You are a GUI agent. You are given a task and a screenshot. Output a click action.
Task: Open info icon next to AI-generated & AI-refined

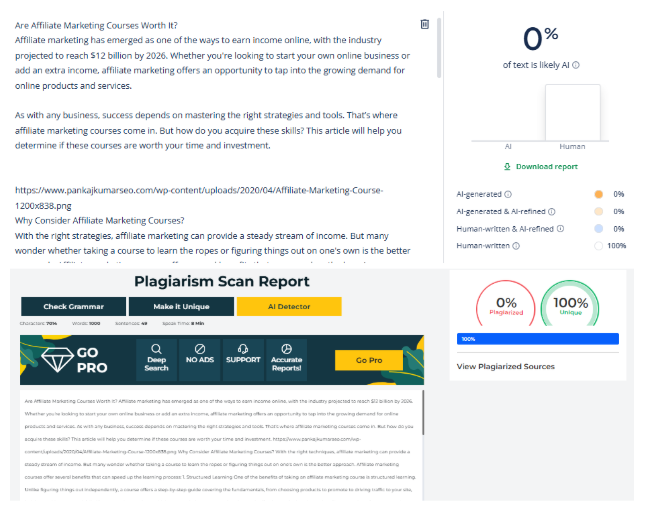552,212
